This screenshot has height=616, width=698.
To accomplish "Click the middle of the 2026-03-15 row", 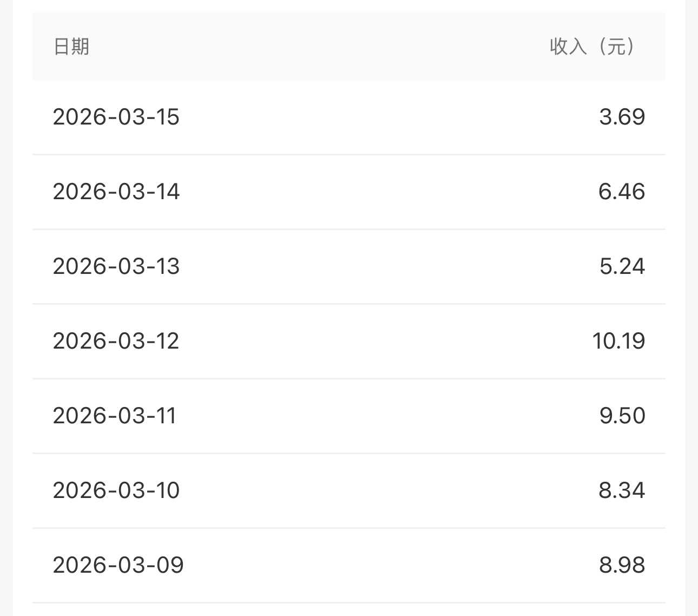I will (x=349, y=117).
